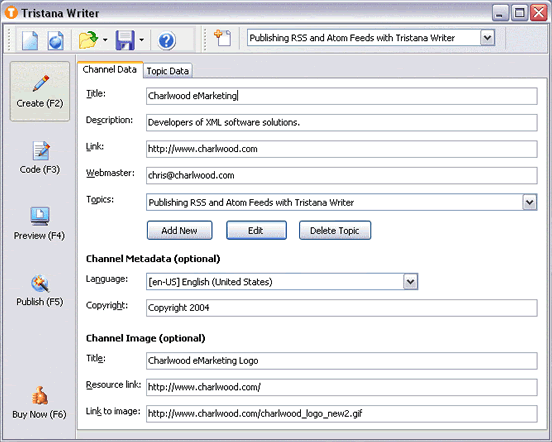The image size is (552, 442).
Task: Click the Delete Topic button
Action: click(x=335, y=231)
